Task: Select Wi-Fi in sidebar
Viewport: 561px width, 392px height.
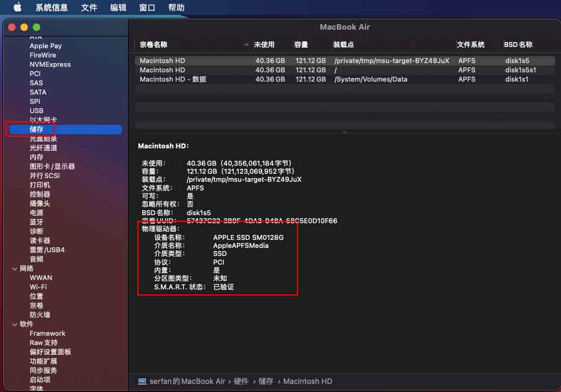Action: click(38, 288)
